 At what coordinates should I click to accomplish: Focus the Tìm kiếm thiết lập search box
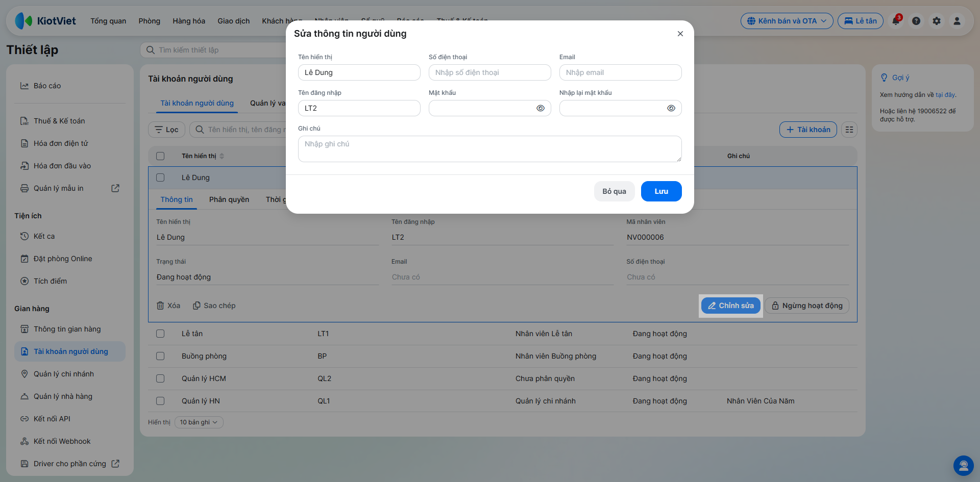tap(213, 50)
